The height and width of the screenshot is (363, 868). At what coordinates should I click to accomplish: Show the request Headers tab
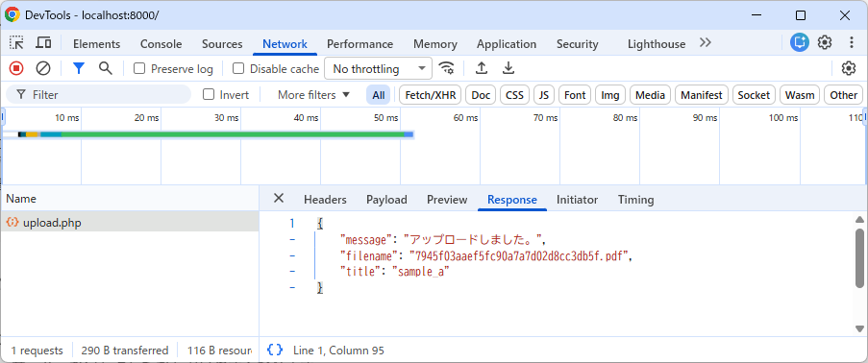point(325,200)
